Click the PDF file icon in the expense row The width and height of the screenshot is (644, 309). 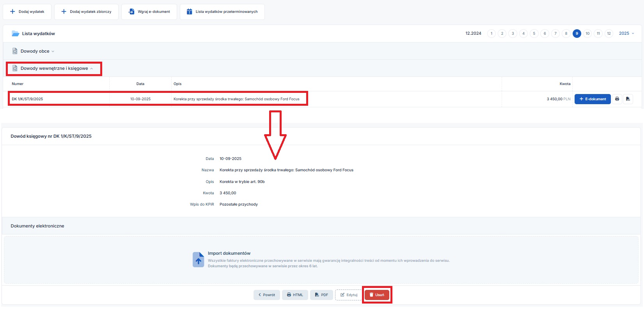coord(628,99)
